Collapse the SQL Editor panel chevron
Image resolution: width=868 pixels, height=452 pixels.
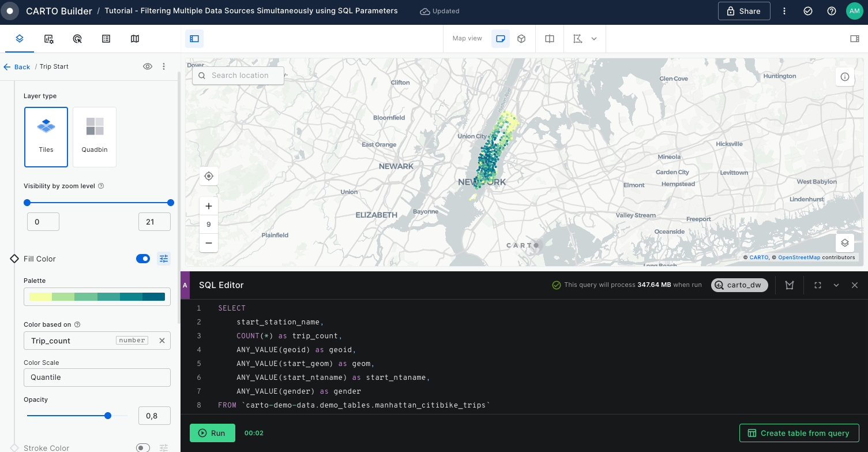836,285
